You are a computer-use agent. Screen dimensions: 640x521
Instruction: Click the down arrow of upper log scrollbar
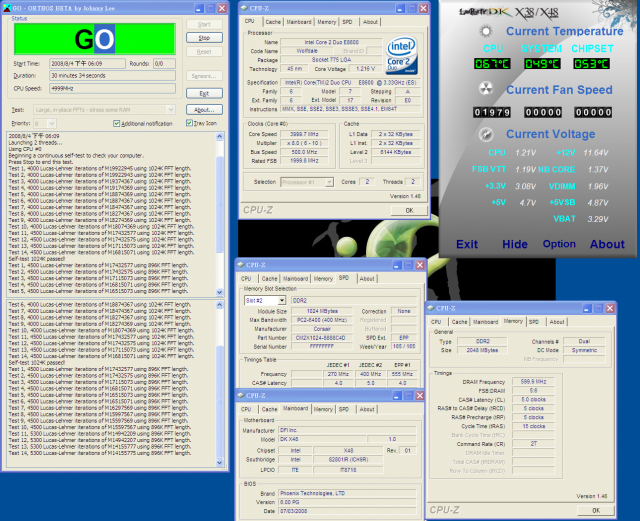pos(220,292)
